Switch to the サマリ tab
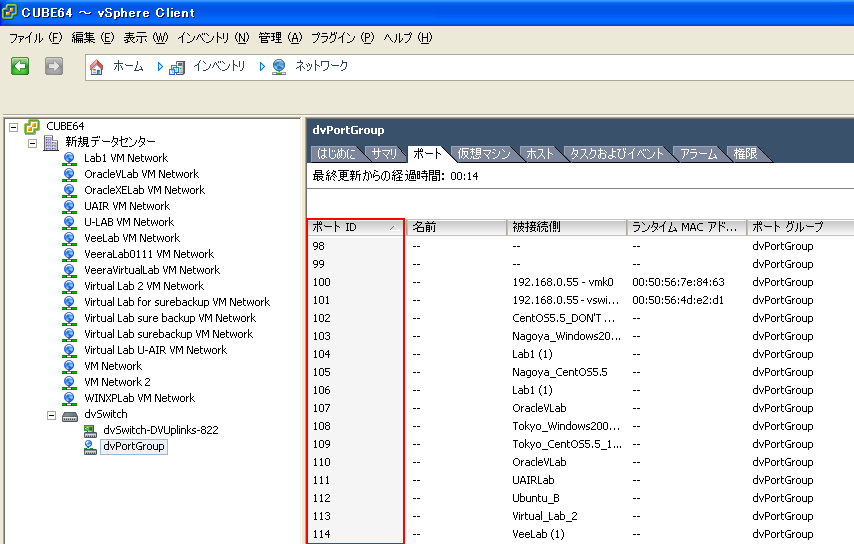 pos(385,154)
